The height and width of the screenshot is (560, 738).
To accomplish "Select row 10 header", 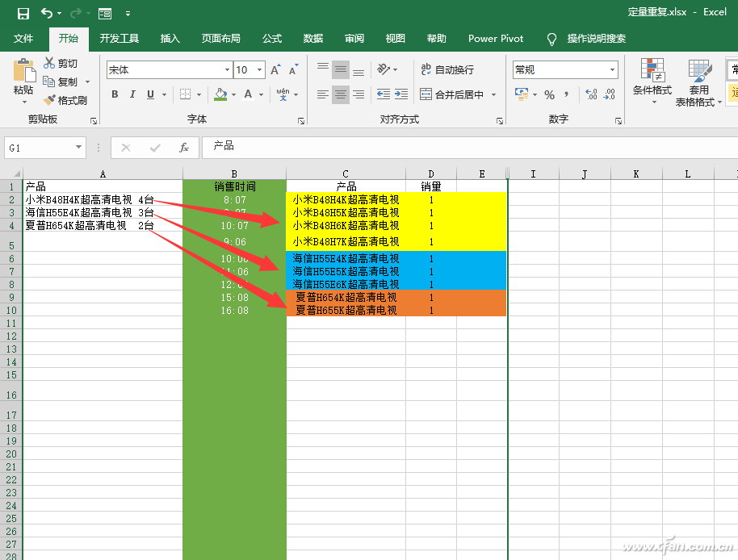I will (11, 311).
